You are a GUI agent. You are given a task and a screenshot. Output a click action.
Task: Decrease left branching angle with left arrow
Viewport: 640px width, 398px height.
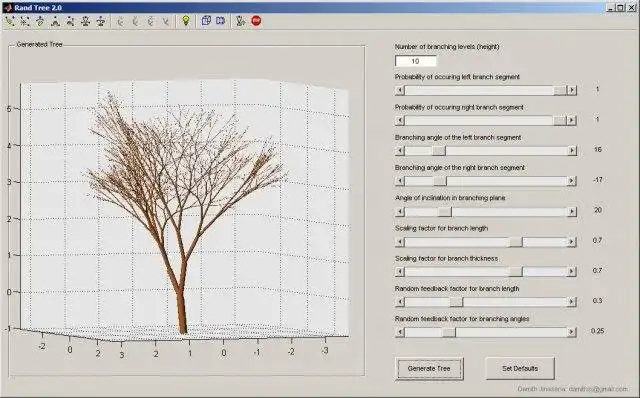tap(400, 151)
